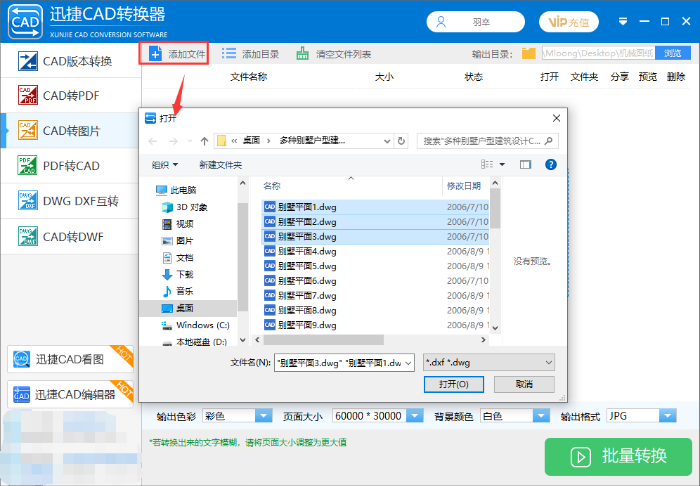This screenshot has height=486, width=700.
Task: Open the main menu dropdown icon in title bar
Action: pyautogui.click(x=623, y=21)
